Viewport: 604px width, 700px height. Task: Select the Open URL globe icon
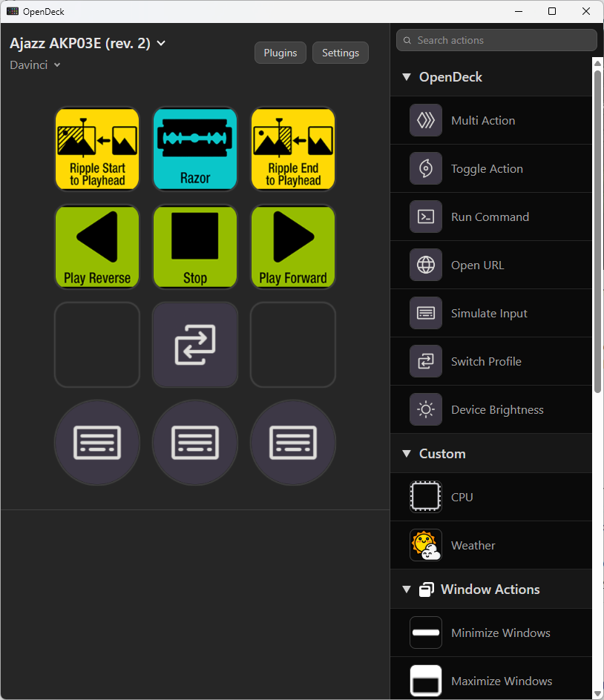point(426,265)
